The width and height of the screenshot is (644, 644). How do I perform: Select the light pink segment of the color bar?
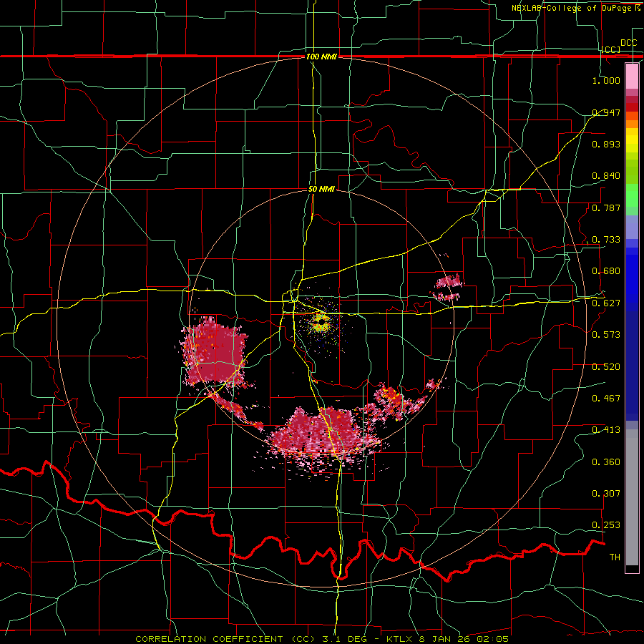tap(632, 76)
